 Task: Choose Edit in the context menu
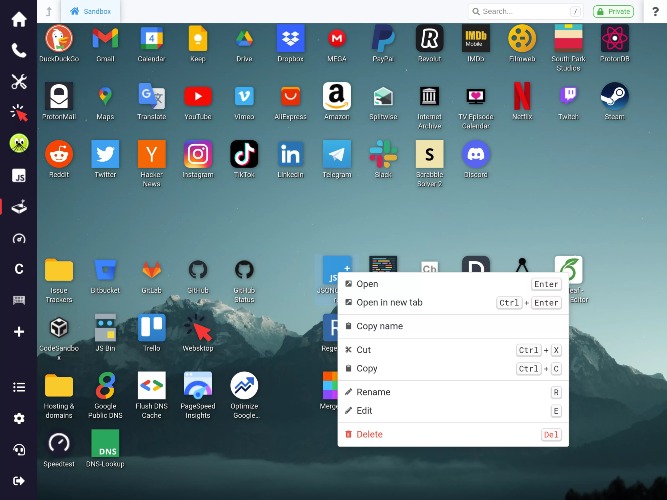pyautogui.click(x=453, y=411)
